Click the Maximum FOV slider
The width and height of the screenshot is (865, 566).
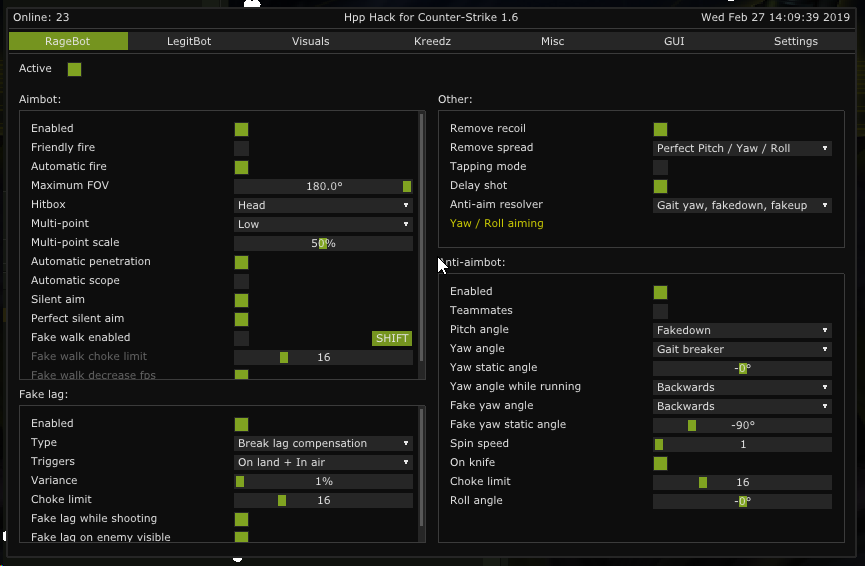click(323, 186)
